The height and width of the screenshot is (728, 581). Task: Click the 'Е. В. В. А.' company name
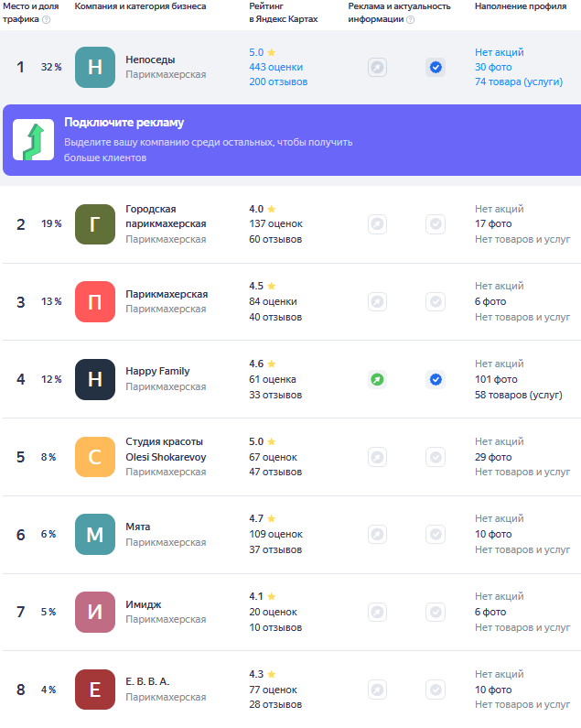click(147, 681)
